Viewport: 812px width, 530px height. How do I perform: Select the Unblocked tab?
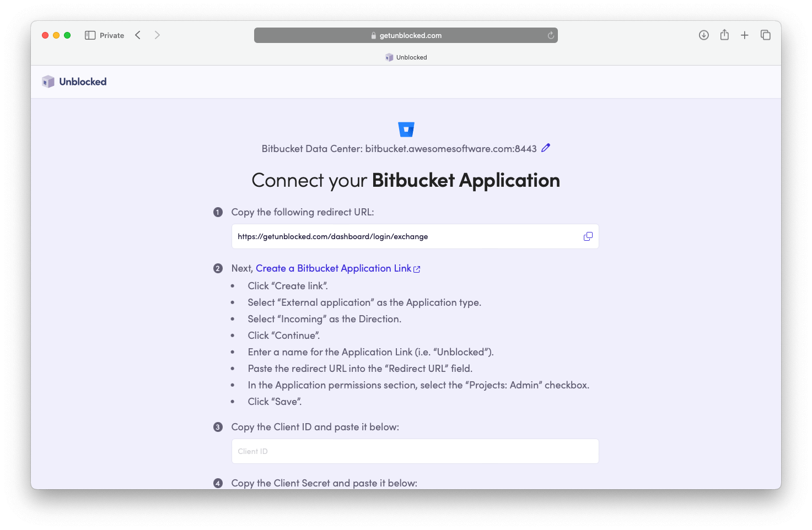[x=406, y=57]
